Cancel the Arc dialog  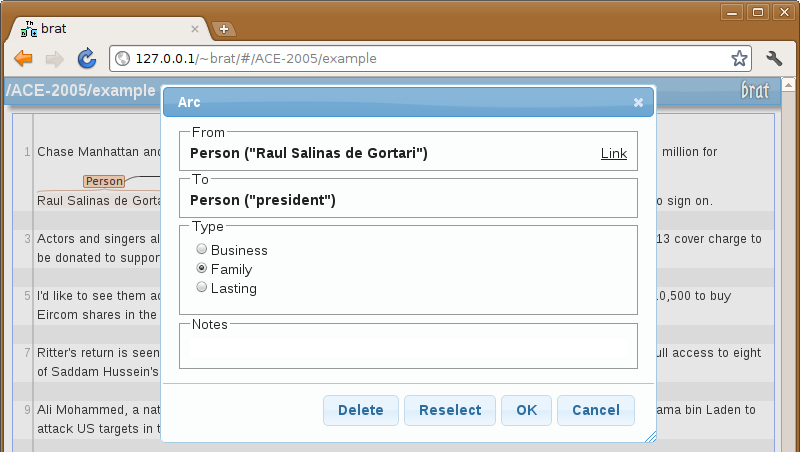596,410
